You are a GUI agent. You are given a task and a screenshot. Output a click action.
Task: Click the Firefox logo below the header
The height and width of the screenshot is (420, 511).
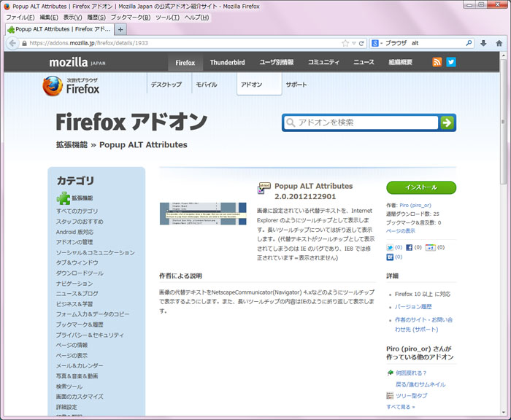click(71, 86)
